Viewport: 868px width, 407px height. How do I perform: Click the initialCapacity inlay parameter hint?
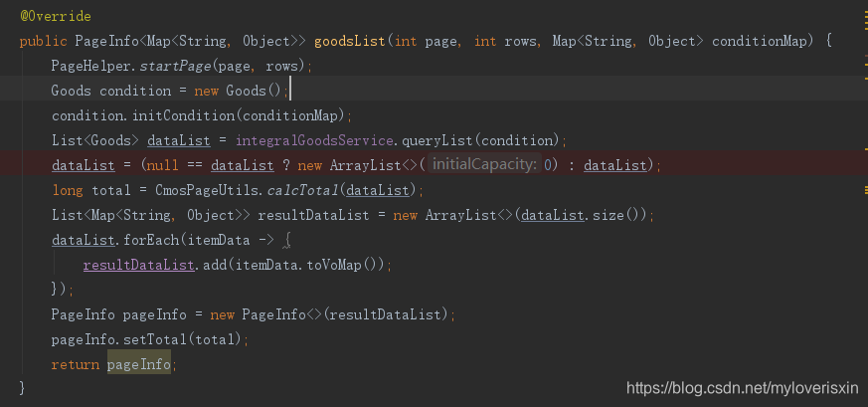point(484,164)
